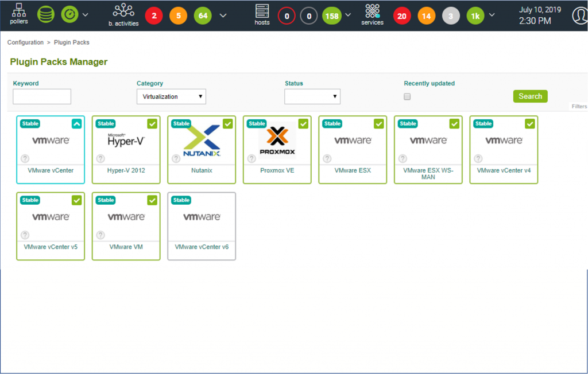Click the Configuration breadcrumb link

25,42
